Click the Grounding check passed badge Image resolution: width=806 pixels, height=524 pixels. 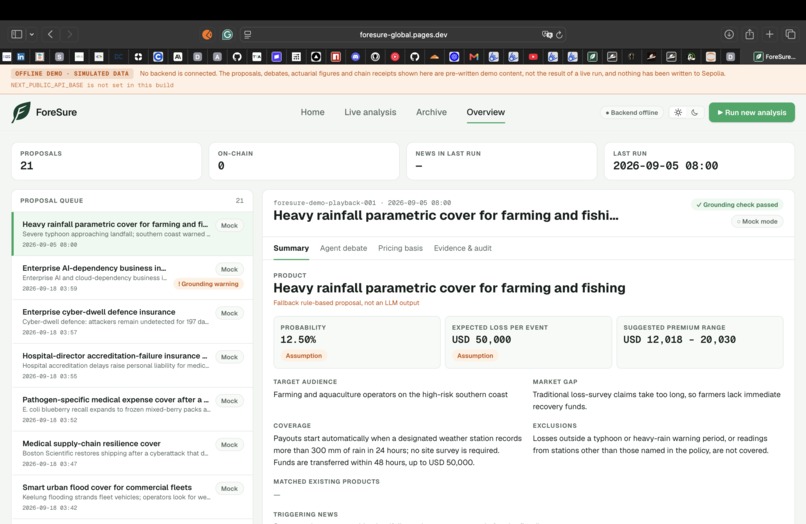click(x=737, y=205)
